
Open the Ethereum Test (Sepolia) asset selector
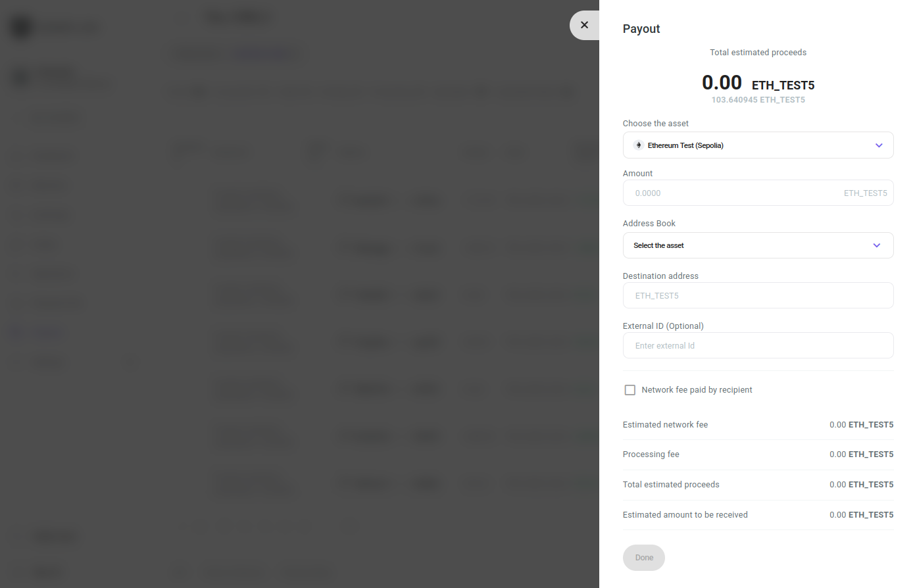[x=758, y=145]
